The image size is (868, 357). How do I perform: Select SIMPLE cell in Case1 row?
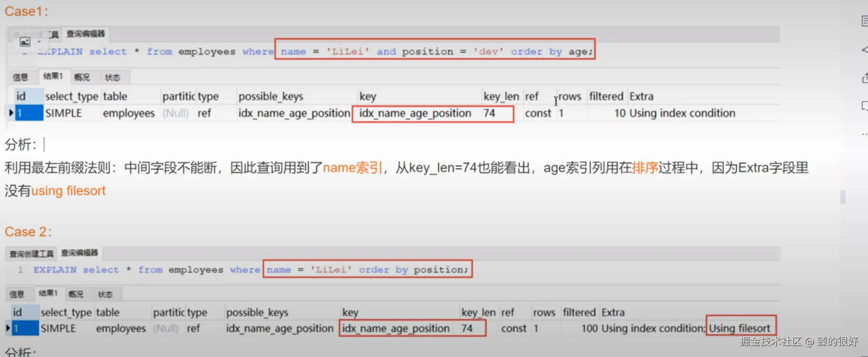[x=63, y=113]
